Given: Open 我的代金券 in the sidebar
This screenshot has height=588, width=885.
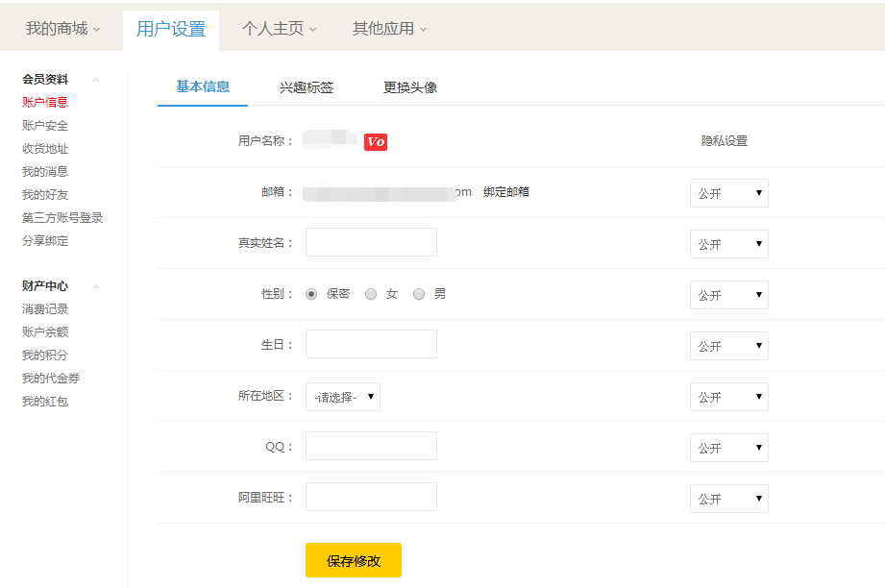Looking at the screenshot, I should tap(51, 379).
